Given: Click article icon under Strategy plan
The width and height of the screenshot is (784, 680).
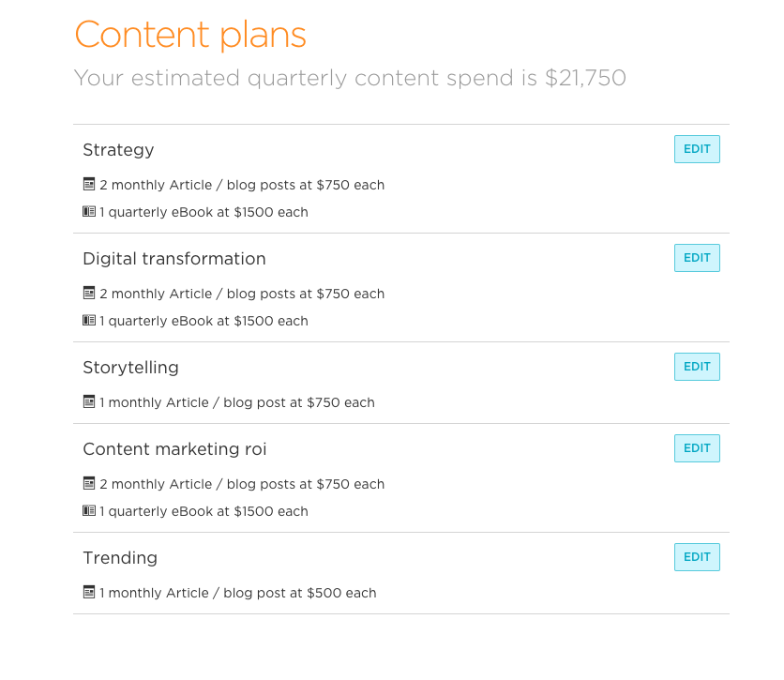Looking at the screenshot, I should coord(89,185).
